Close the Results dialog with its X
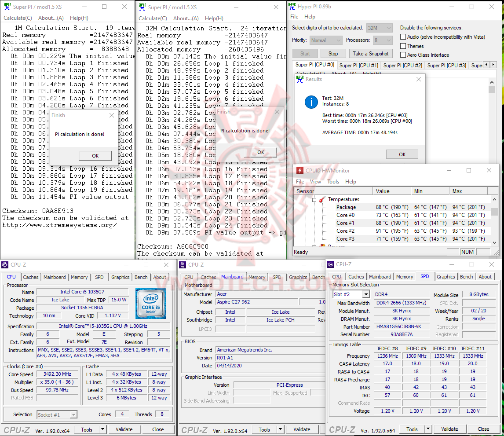Screen dimensions: 504x436 coord(419,79)
